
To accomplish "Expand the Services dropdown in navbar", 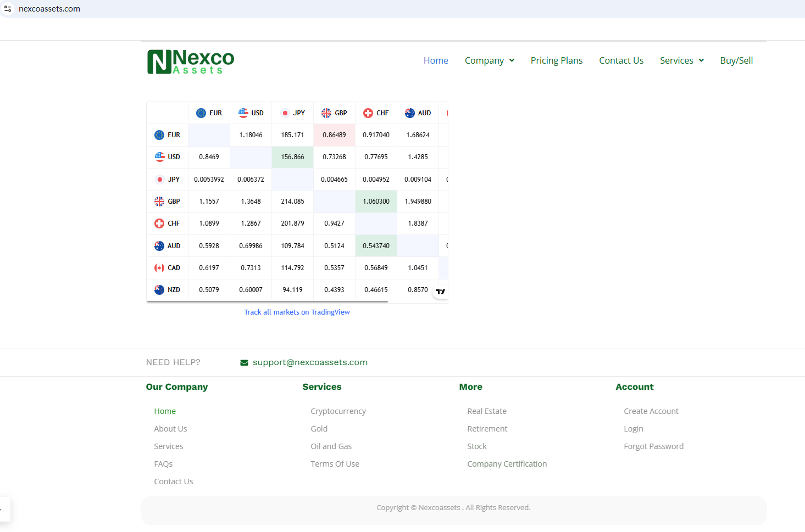I will click(681, 60).
